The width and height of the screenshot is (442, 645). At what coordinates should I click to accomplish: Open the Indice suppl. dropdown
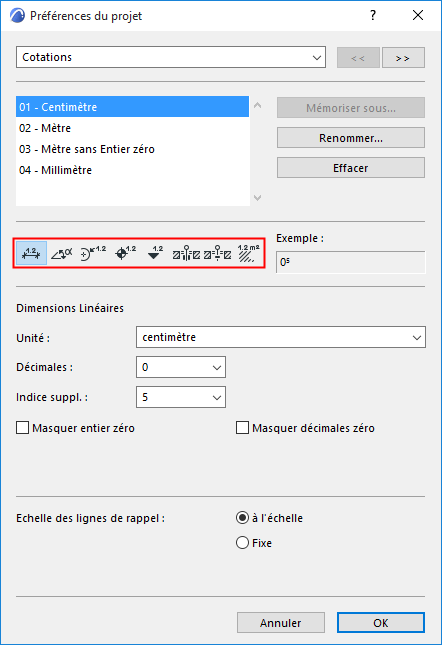(x=181, y=397)
